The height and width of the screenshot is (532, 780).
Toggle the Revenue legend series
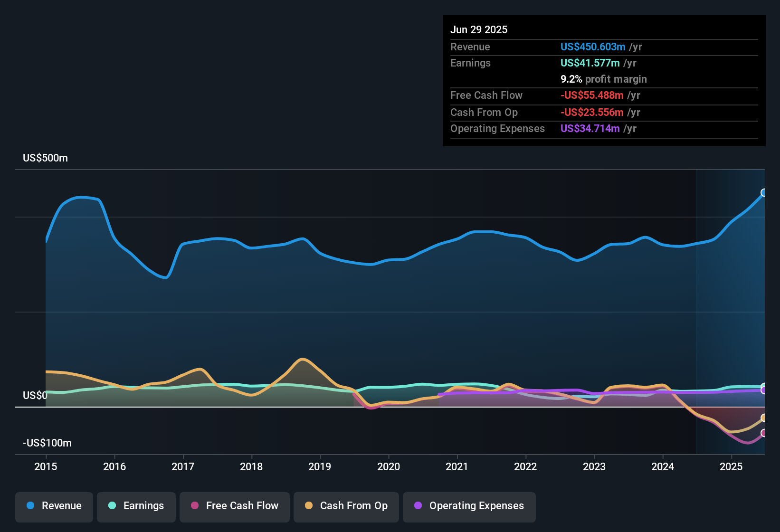54,506
